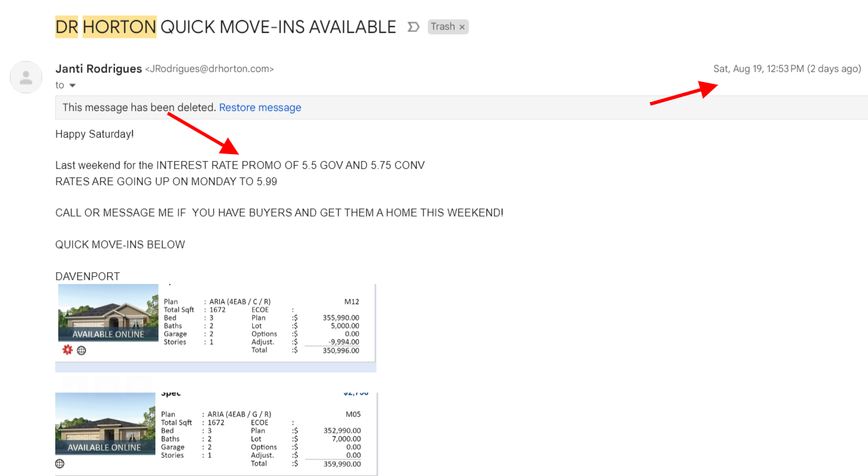Click sender name Janti Rodrigues
This screenshot has height=476, width=868.
pos(99,69)
